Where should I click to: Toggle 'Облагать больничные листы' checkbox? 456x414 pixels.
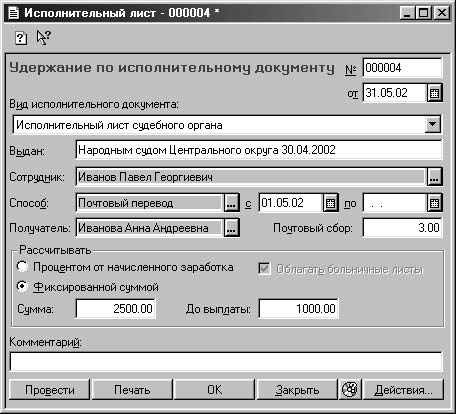click(264, 268)
